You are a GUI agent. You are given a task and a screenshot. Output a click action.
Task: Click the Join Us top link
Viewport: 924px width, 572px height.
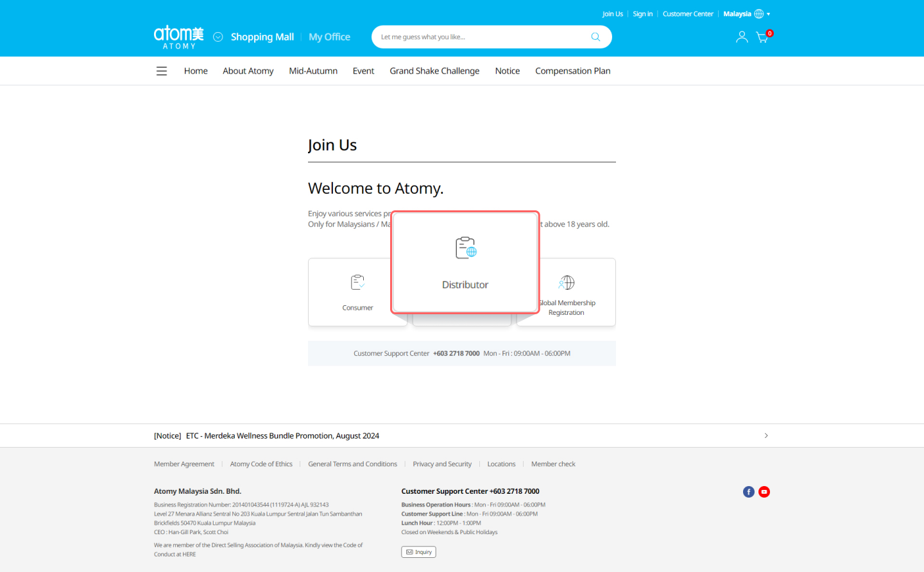(x=613, y=14)
